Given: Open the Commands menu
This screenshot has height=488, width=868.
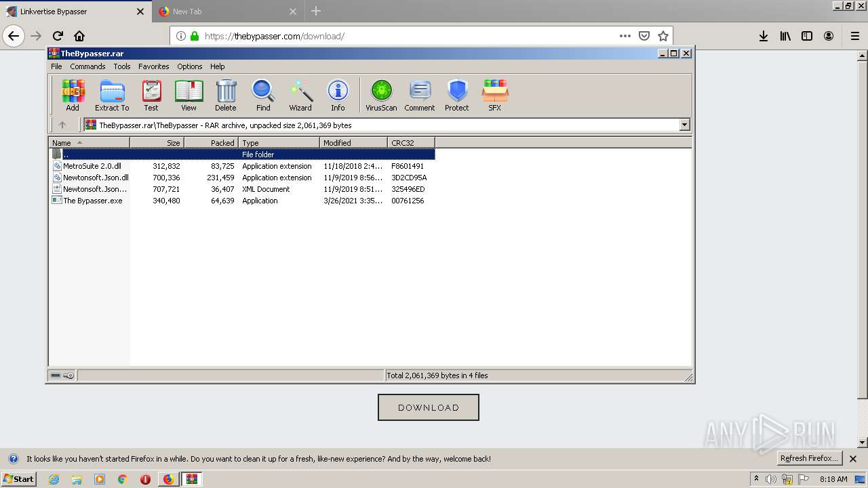Looking at the screenshot, I should point(87,66).
